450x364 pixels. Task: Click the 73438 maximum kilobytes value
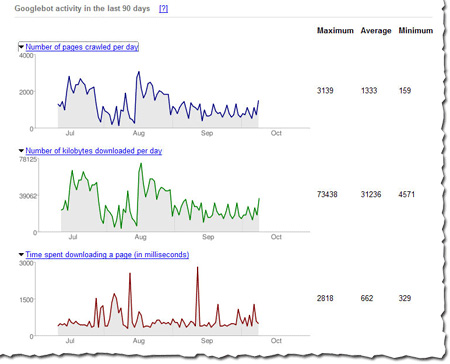point(327,194)
